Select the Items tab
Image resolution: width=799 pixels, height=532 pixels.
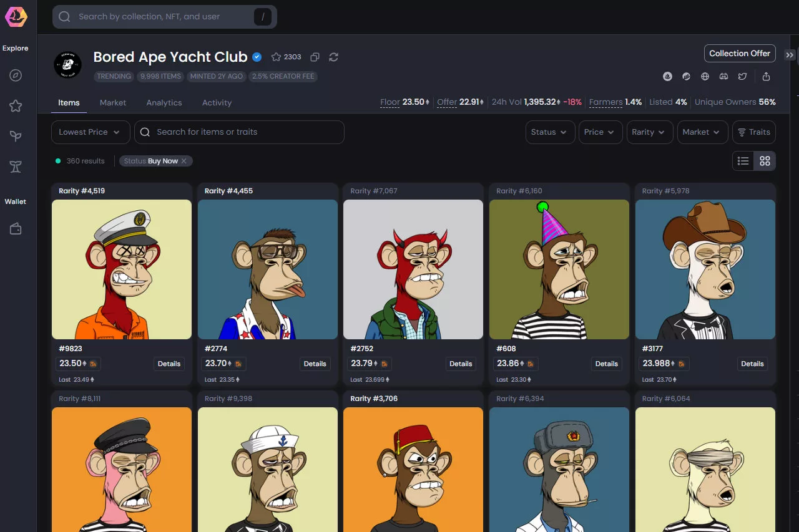(x=69, y=103)
